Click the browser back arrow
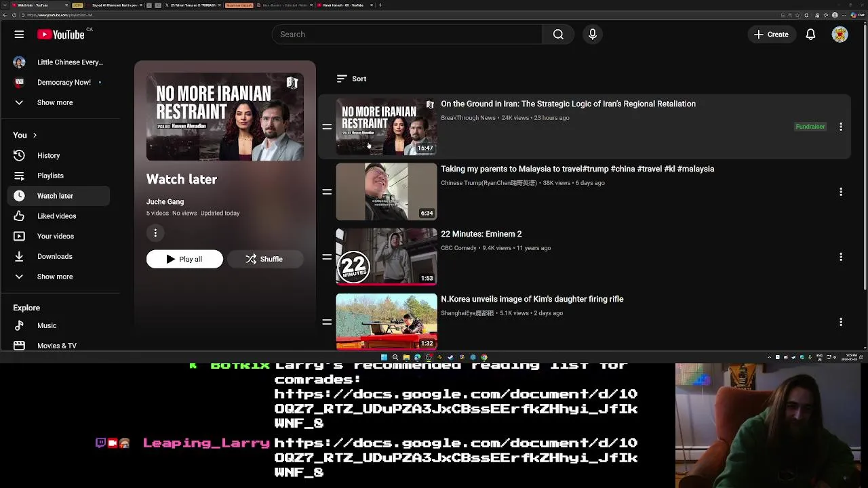The width and height of the screenshot is (868, 488). click(x=5, y=15)
